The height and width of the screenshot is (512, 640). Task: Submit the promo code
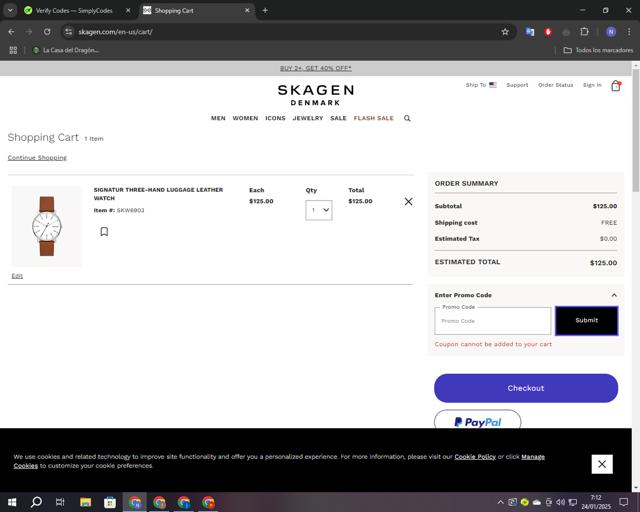pyautogui.click(x=587, y=321)
